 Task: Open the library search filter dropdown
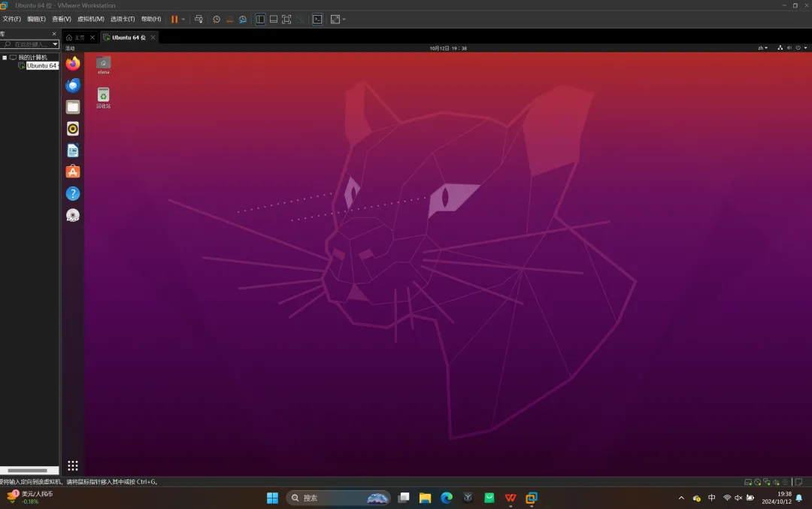point(55,44)
